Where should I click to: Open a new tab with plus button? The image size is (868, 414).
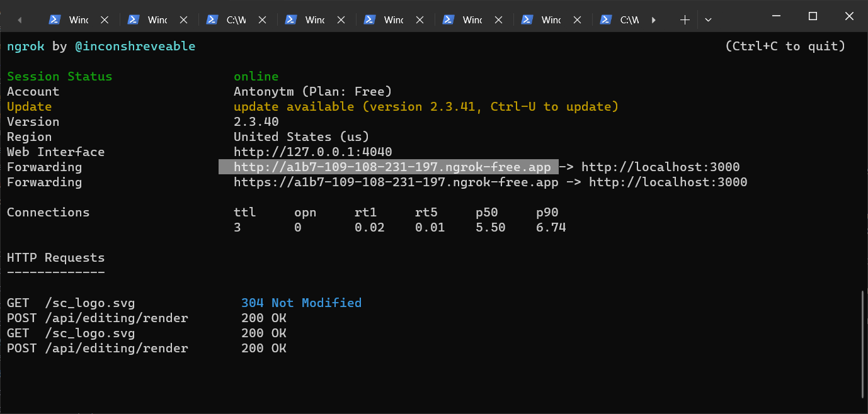point(685,20)
